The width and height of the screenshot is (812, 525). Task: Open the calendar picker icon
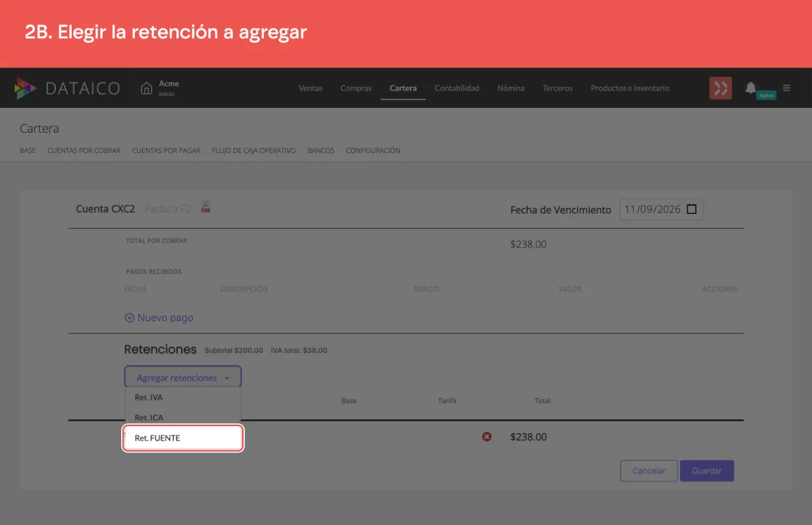pos(691,209)
